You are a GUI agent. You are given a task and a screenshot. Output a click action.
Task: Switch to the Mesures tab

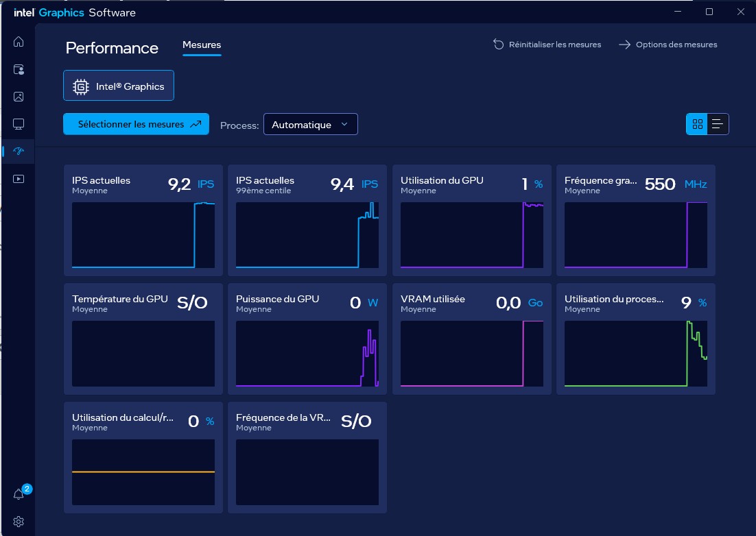(202, 45)
